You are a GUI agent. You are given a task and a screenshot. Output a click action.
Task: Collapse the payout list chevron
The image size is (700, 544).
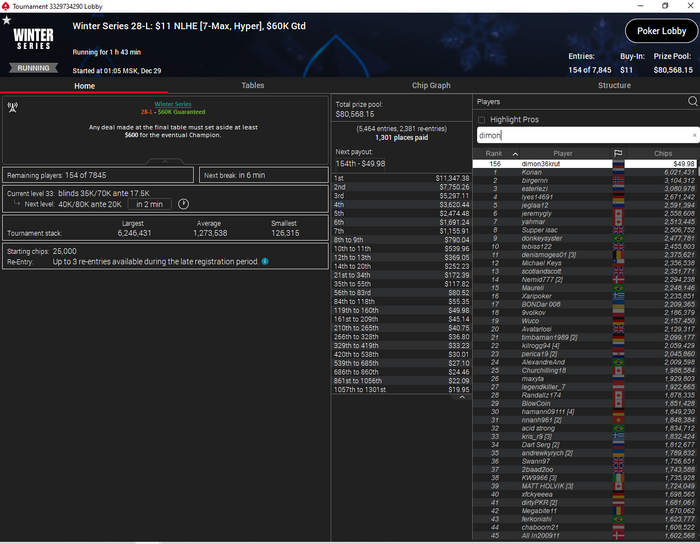[x=462, y=397]
